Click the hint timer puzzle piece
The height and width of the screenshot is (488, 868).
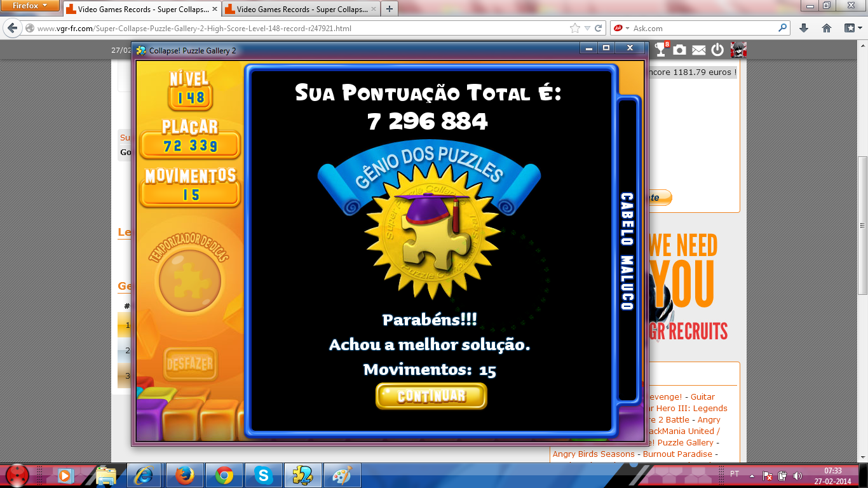point(189,280)
